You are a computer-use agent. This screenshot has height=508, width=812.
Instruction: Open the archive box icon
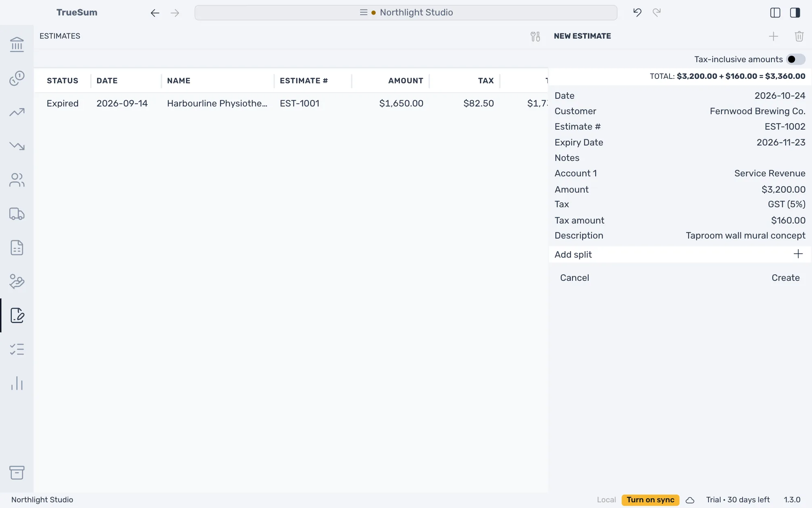tap(17, 473)
